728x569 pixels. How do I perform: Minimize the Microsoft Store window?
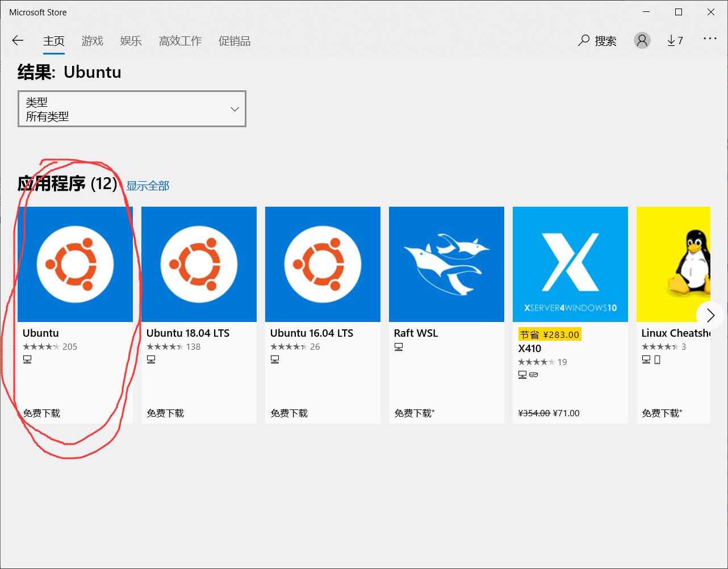(647, 12)
